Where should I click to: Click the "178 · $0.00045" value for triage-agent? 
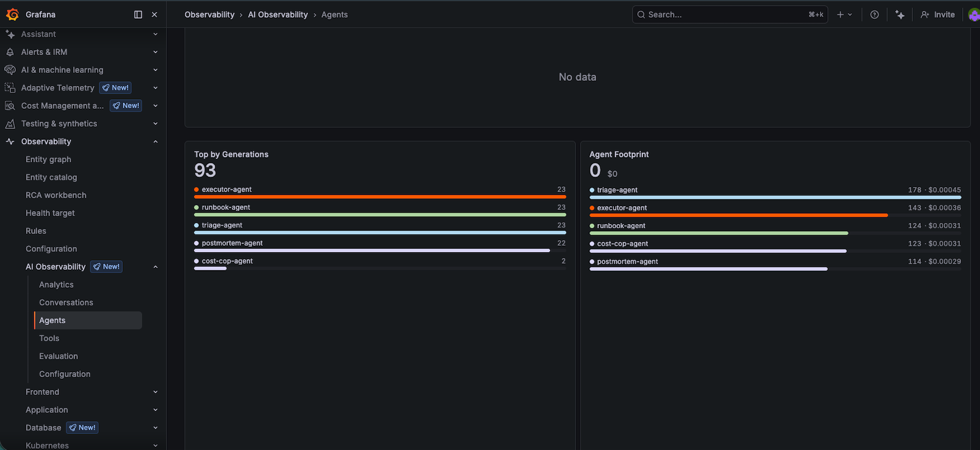pyautogui.click(x=935, y=190)
